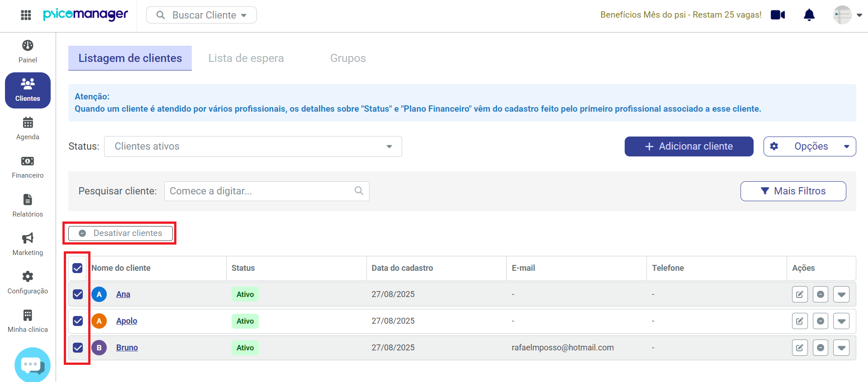
Task: Open Financeiro section in sidebar
Action: coord(28,167)
